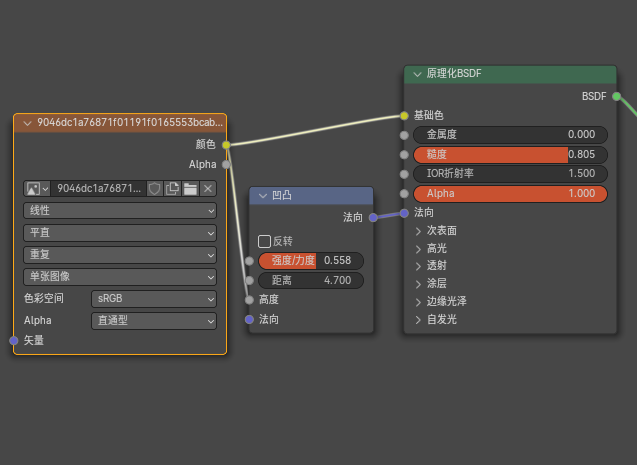This screenshot has height=465, width=637.
Task: Click the 强度/力度 strength slider
Action: 310,260
